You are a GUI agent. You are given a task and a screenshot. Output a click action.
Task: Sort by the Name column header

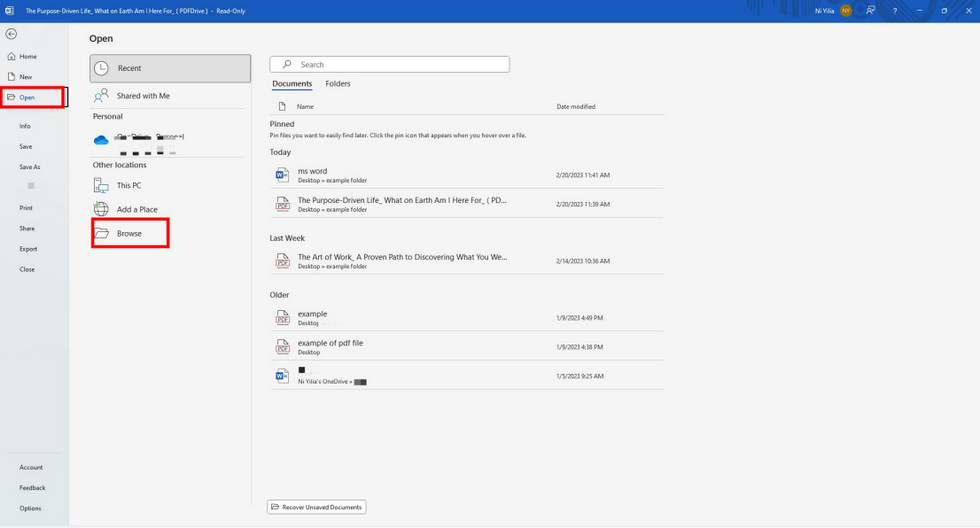[x=305, y=107]
